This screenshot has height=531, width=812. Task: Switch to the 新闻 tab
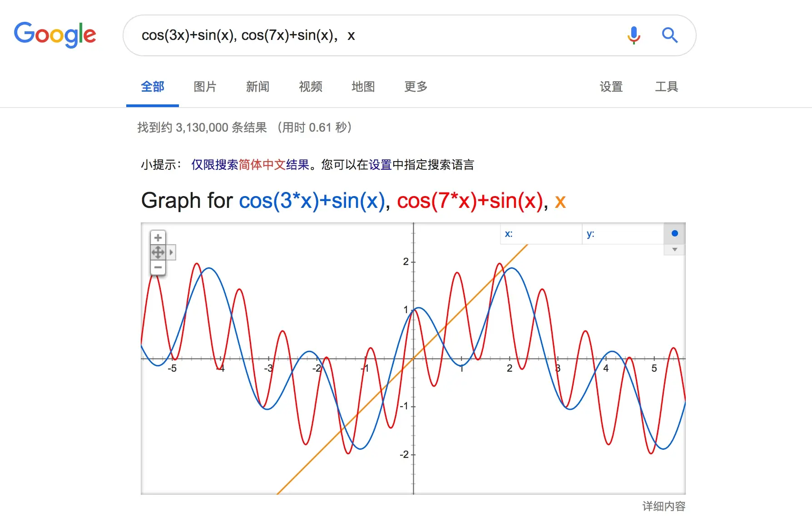[257, 87]
